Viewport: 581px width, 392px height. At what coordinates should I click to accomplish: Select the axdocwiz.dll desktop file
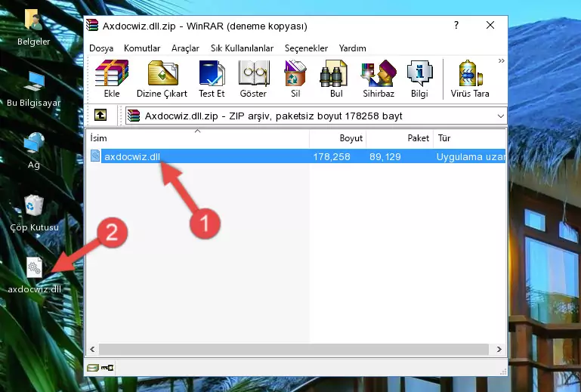[x=35, y=276]
